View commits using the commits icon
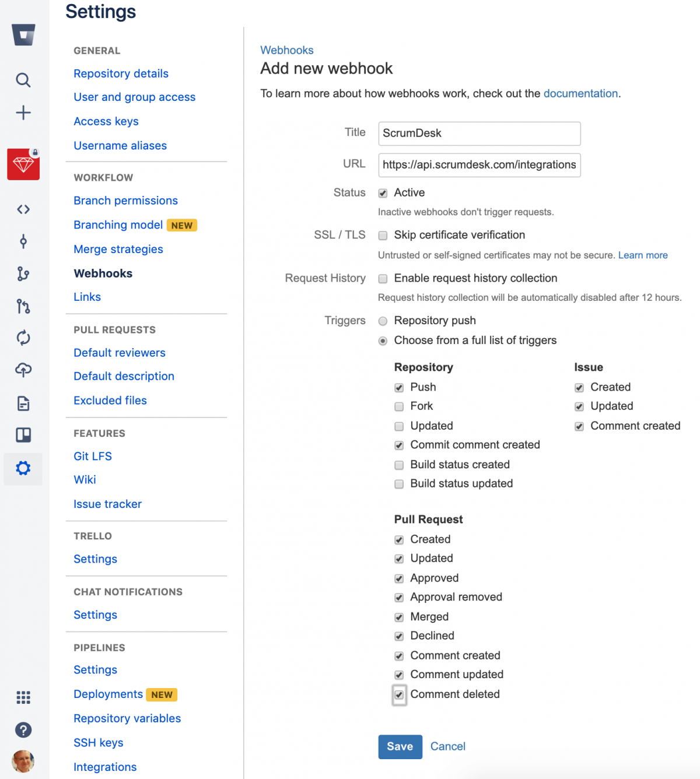 pos(23,241)
